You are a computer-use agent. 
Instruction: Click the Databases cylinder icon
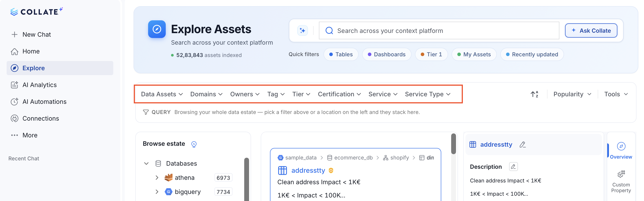pos(158,163)
